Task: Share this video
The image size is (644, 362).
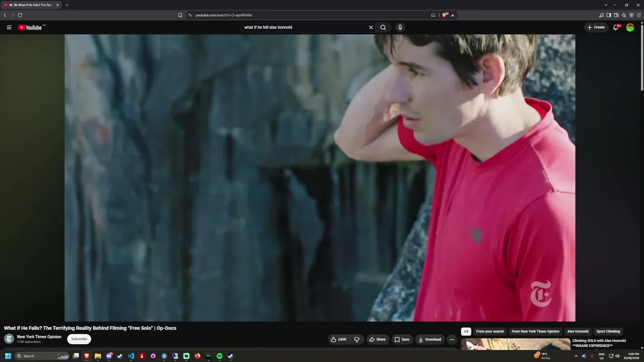Action: [377, 339]
